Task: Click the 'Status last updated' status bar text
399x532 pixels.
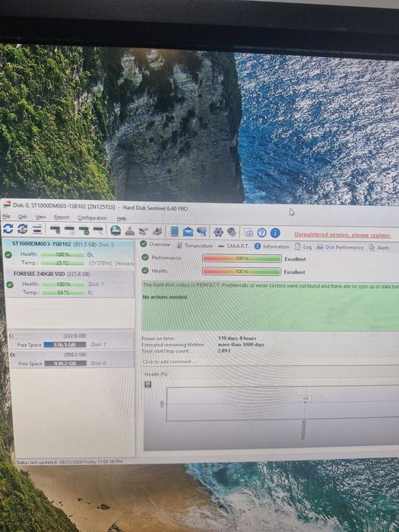Action: (x=69, y=461)
